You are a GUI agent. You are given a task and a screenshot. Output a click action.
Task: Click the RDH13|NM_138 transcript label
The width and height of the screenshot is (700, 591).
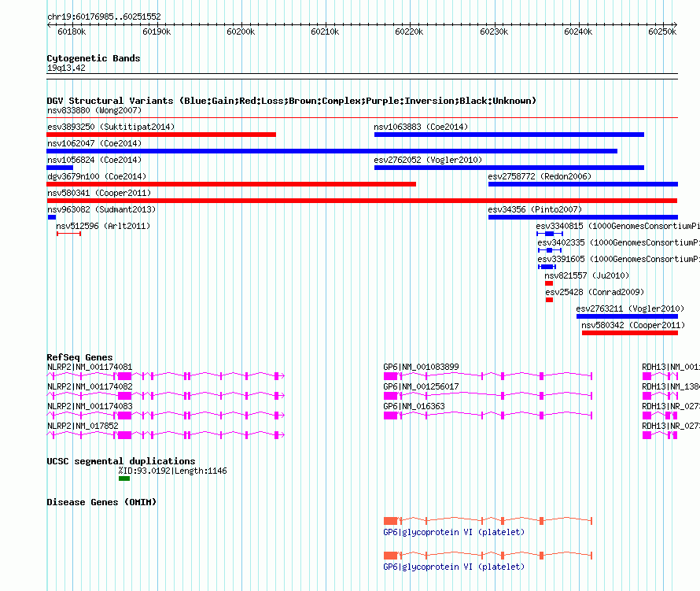tap(671, 386)
